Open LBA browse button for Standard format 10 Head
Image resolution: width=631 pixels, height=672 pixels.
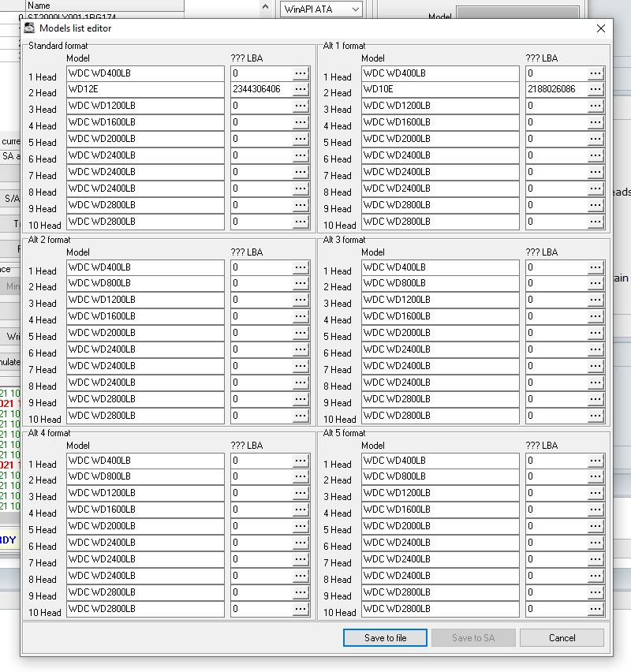[301, 222]
